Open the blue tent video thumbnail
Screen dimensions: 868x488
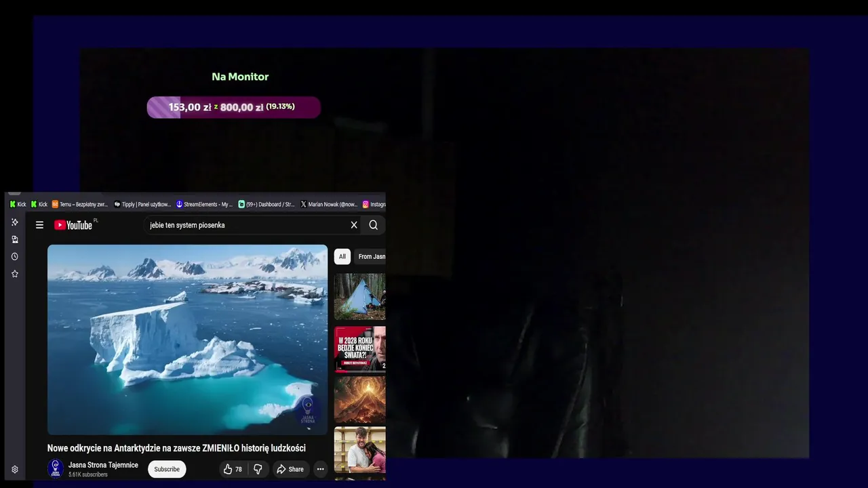pos(360,297)
